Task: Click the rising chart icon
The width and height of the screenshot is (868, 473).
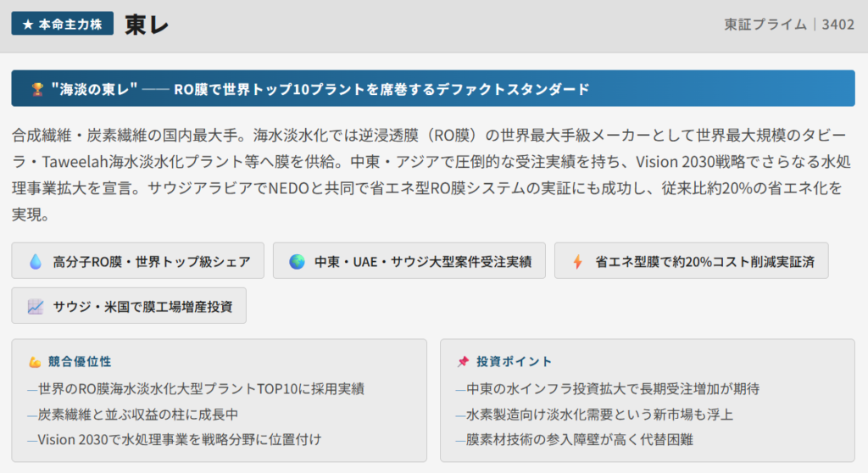Action: [35, 306]
